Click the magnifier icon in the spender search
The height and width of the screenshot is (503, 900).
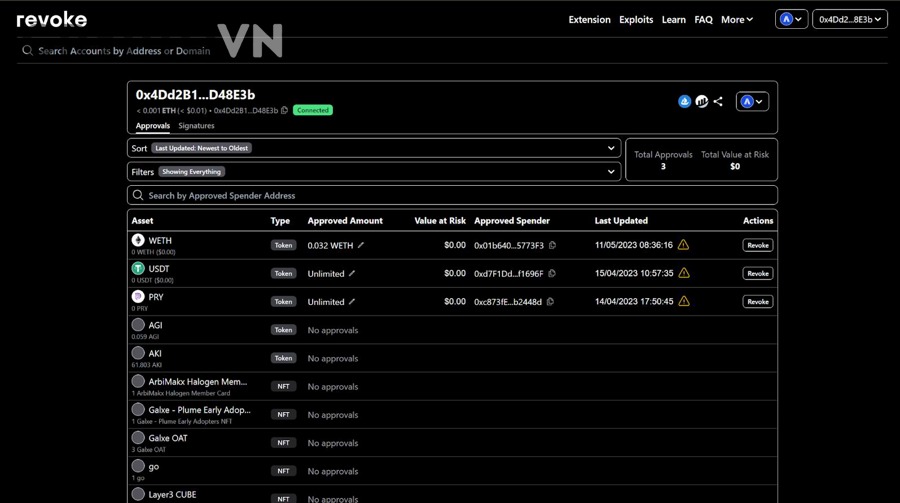138,195
